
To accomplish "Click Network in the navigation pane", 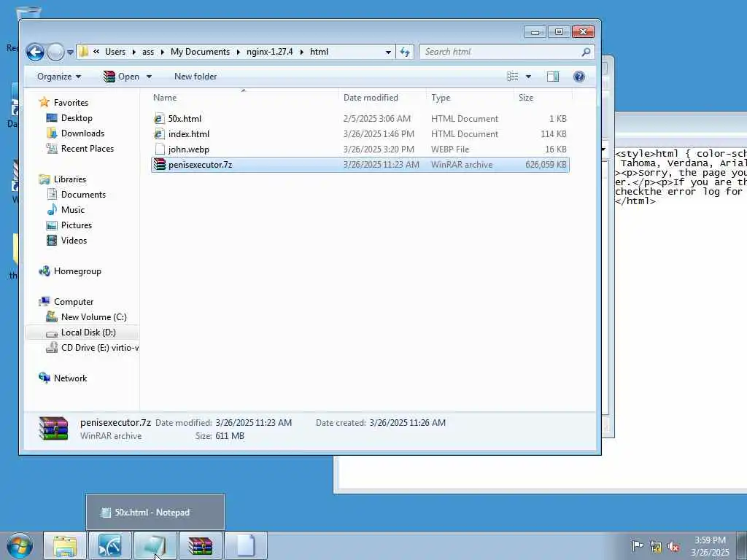I will (x=70, y=378).
